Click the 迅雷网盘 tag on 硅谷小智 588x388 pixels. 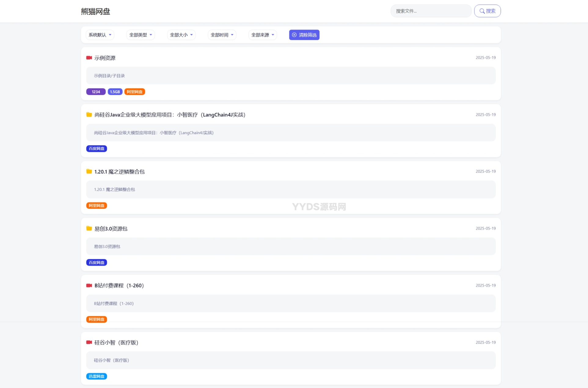pyautogui.click(x=97, y=376)
